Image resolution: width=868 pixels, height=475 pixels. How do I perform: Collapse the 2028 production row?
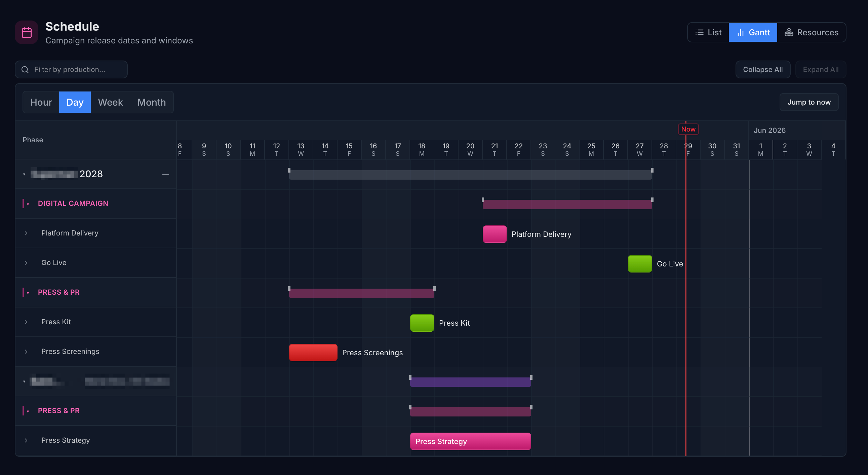[24, 174]
